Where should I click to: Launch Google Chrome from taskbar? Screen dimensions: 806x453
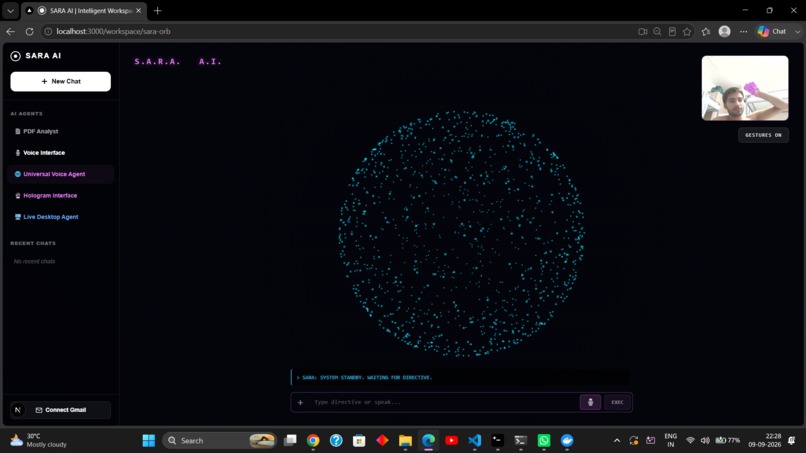pos(313,441)
